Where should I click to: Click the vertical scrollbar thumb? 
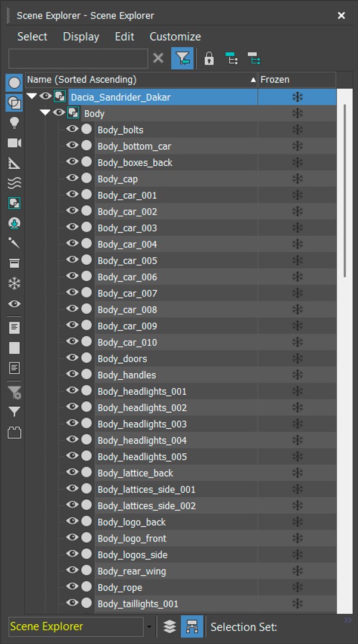tap(344, 191)
